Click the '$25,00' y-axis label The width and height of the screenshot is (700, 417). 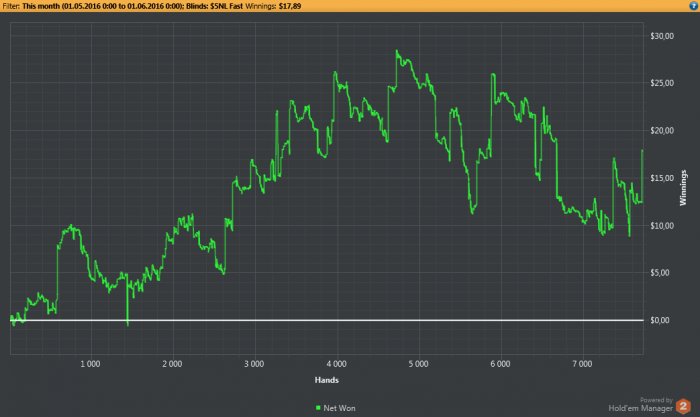pos(662,83)
